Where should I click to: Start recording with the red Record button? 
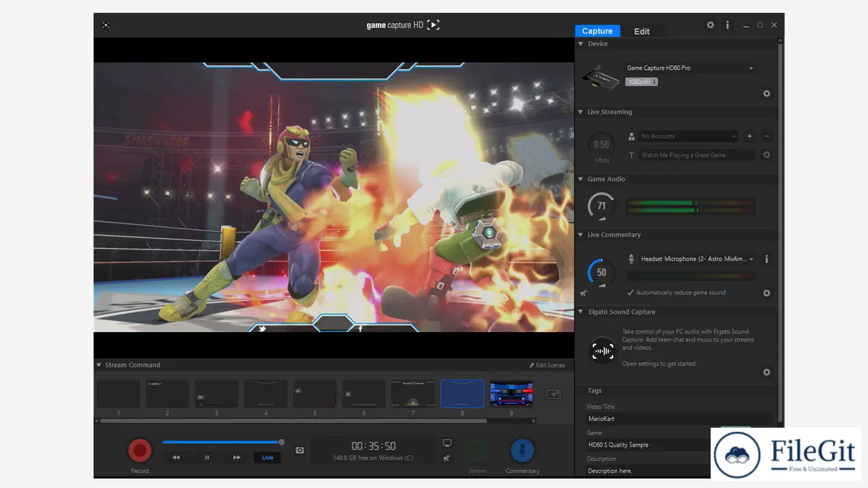click(140, 450)
